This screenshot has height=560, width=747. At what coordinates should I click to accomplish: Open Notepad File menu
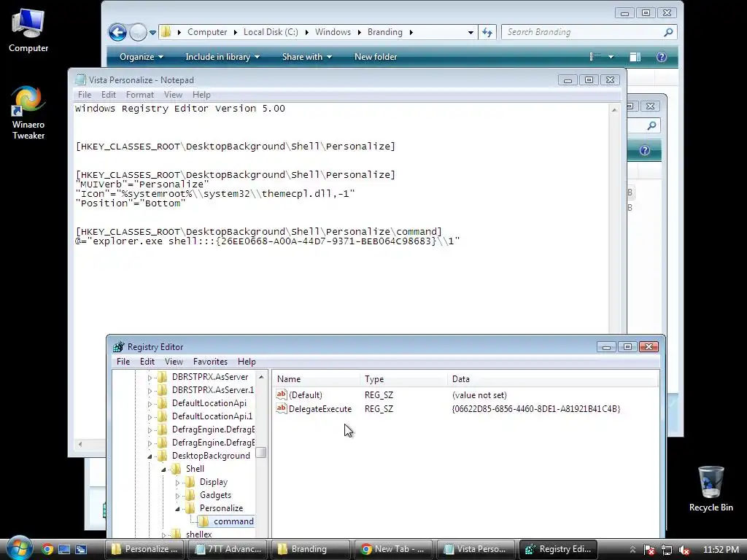click(85, 95)
